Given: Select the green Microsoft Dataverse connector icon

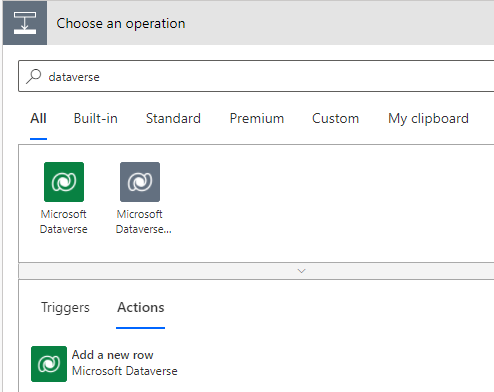Looking at the screenshot, I should click(64, 182).
